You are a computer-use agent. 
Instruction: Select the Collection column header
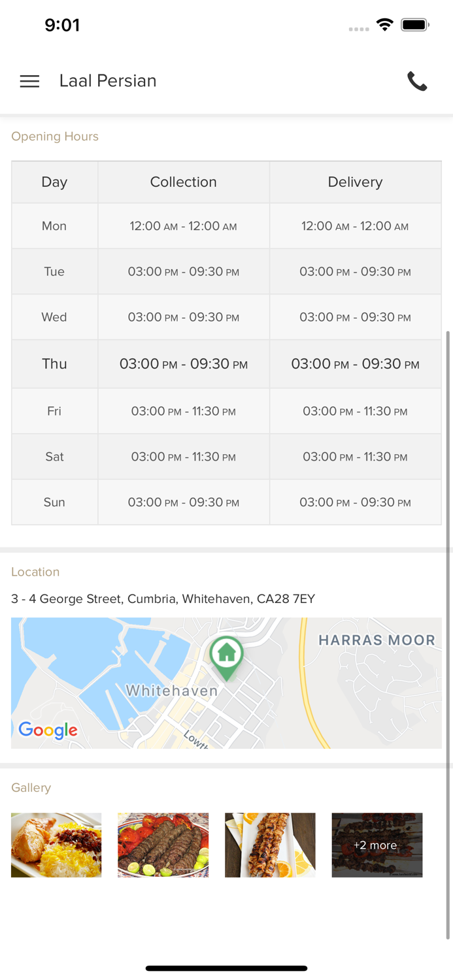[x=184, y=182]
